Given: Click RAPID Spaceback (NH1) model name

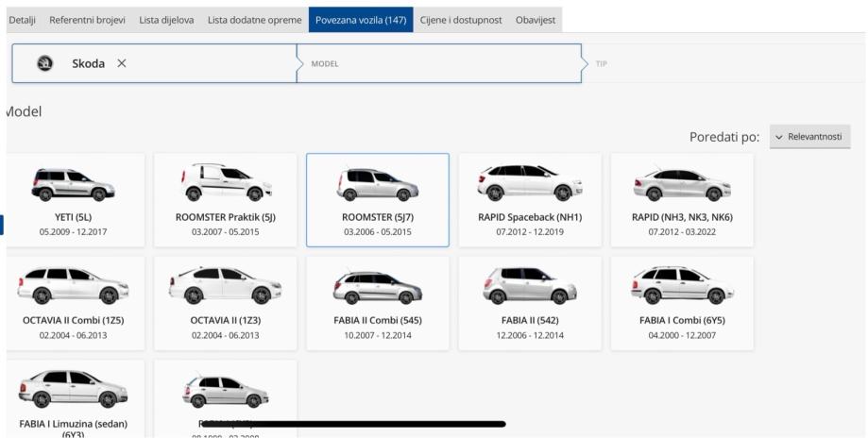Looking at the screenshot, I should tap(530, 217).
